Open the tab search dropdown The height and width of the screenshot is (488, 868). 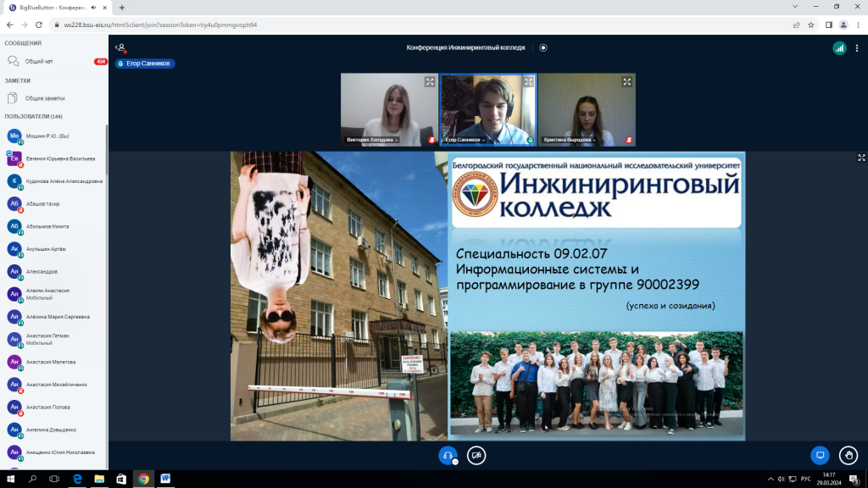795,7
